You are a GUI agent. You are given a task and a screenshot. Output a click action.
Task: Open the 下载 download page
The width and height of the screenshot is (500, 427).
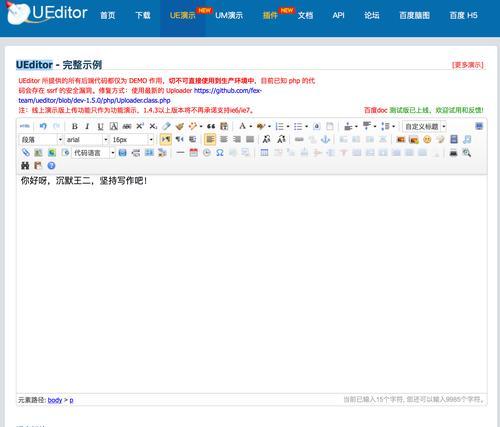point(143,15)
